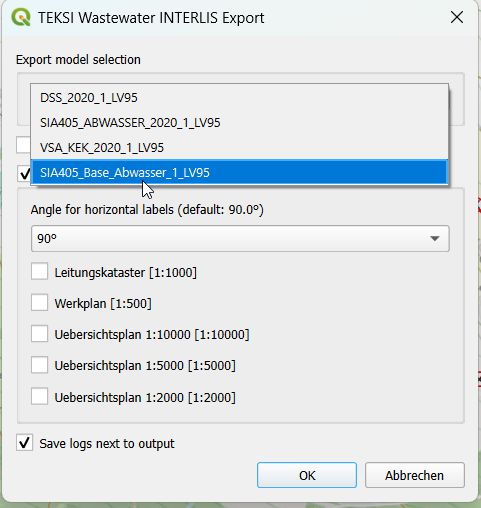The image size is (481, 508).
Task: Enable Leitungskataster [1:1000] checkbox
Action: click(40, 272)
